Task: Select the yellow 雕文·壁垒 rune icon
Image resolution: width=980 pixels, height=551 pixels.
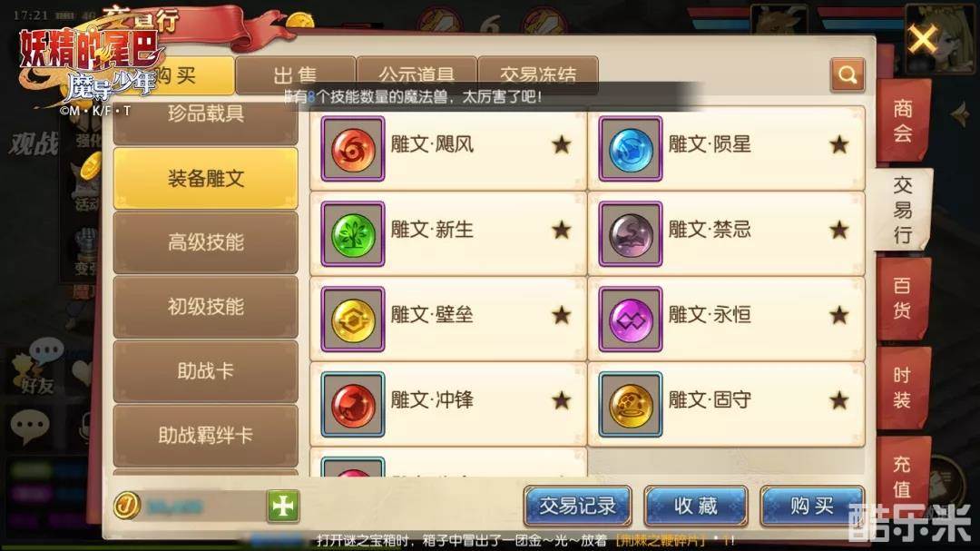Action: click(352, 319)
